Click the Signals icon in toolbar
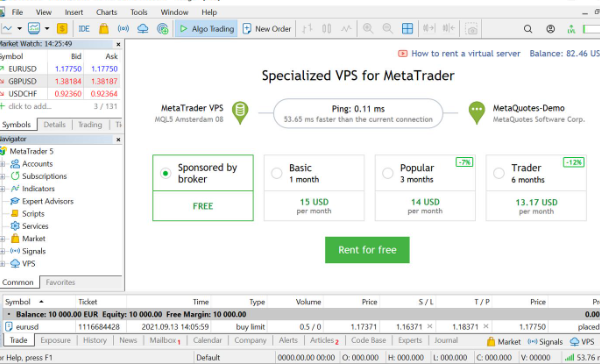The height and width of the screenshot is (364, 600). coord(123,28)
